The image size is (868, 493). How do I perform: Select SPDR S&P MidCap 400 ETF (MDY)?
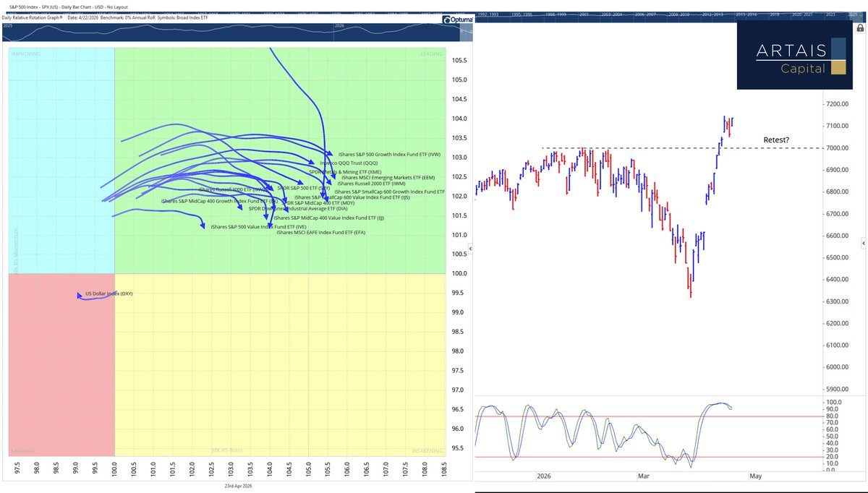(x=318, y=203)
